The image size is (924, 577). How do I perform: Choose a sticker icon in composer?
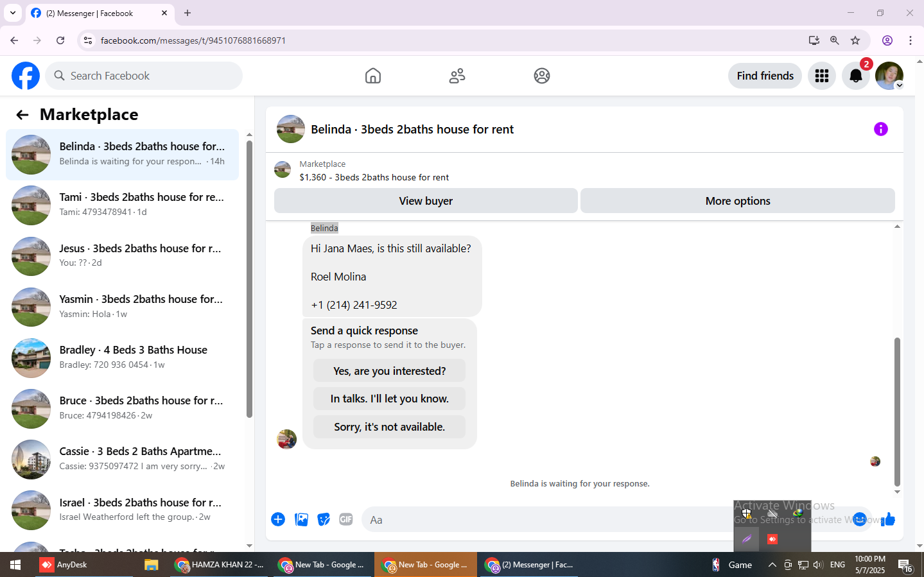coord(324,519)
